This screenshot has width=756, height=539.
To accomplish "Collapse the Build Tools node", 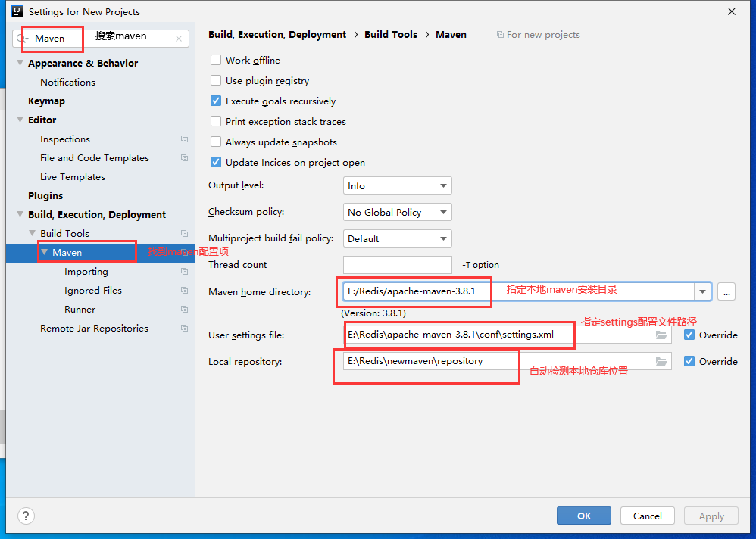I will (33, 234).
